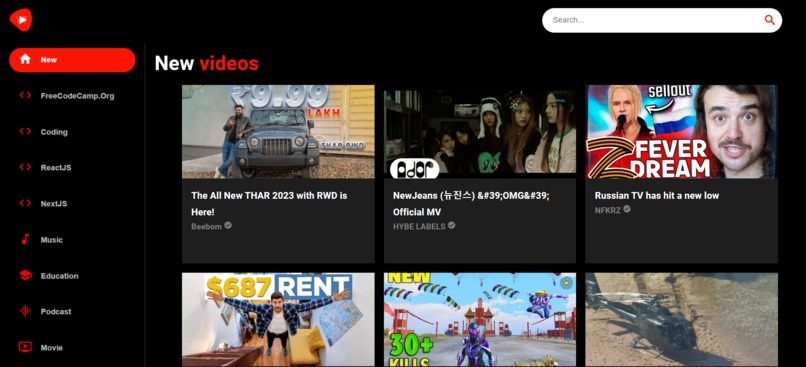This screenshot has width=806, height=367.
Task: Open the NextJS category
Action: [72, 204]
